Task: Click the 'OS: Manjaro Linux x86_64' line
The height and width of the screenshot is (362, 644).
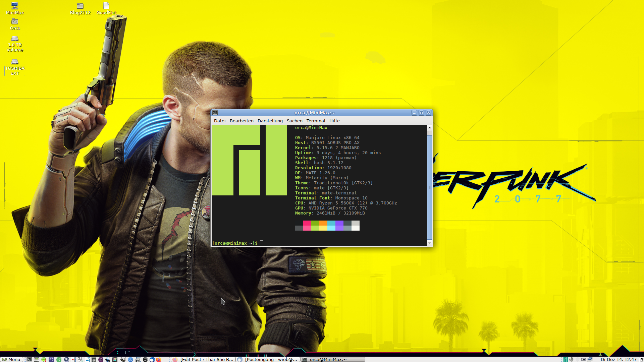Action: (327, 138)
